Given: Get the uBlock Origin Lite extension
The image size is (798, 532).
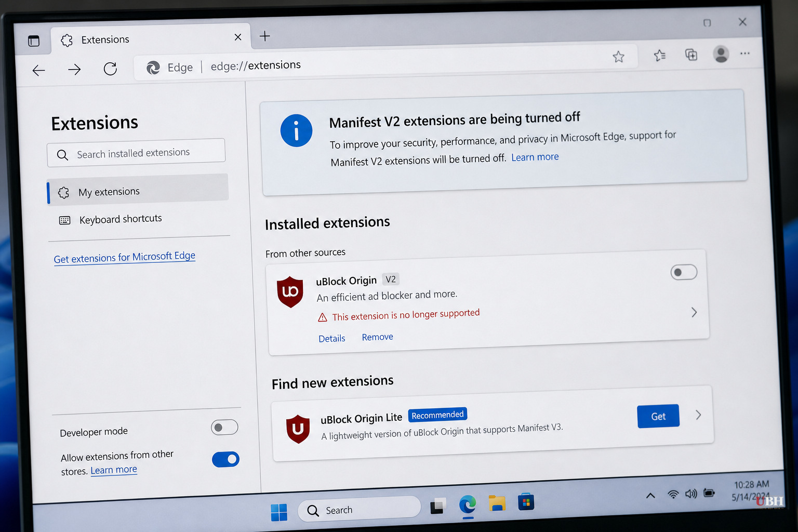Looking at the screenshot, I should (658, 416).
